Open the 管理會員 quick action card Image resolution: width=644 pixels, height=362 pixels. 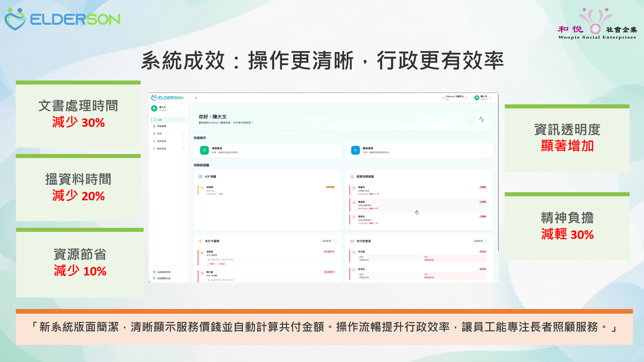pyautogui.click(x=268, y=150)
